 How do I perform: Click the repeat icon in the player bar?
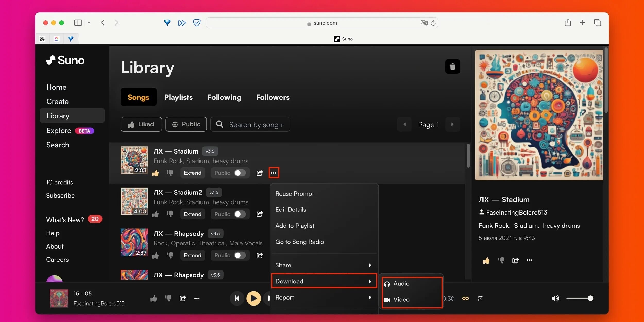[x=480, y=298]
